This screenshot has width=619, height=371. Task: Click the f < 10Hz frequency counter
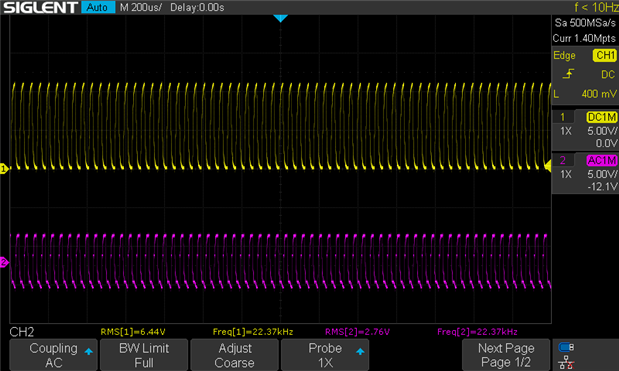(x=596, y=7)
